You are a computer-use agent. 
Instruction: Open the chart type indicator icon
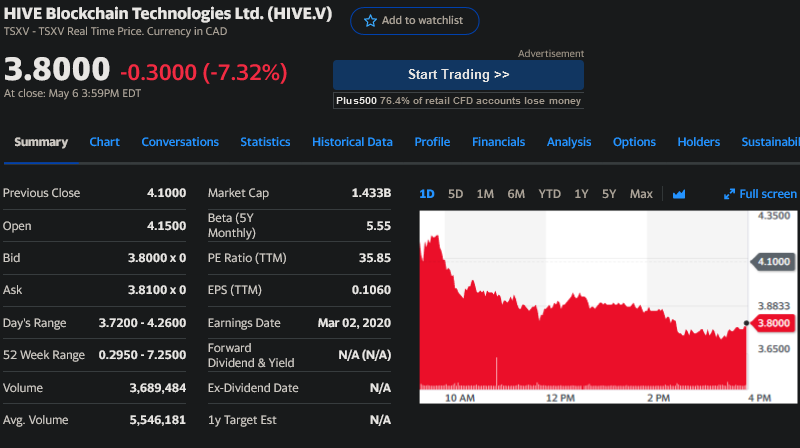[x=680, y=194]
